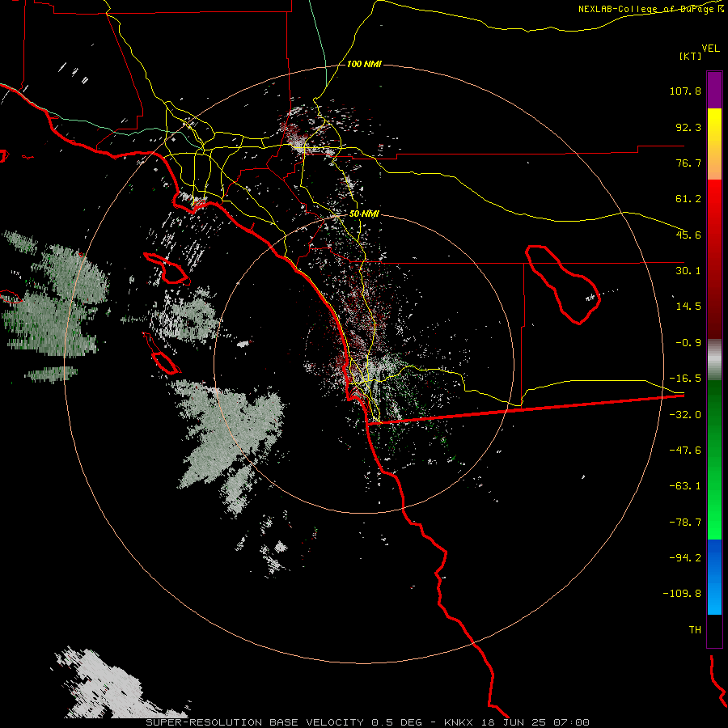
Task: Click the -63.1 velocity scale value
Action: [685, 486]
